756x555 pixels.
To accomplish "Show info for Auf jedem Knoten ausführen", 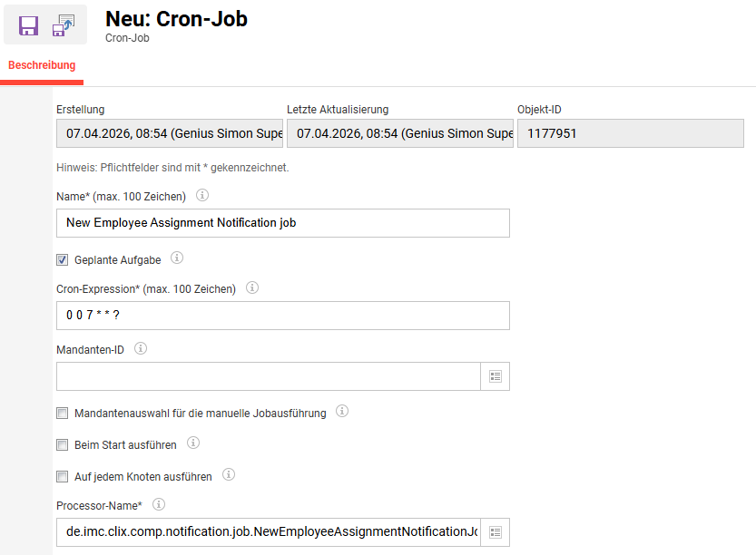I will pos(228,474).
